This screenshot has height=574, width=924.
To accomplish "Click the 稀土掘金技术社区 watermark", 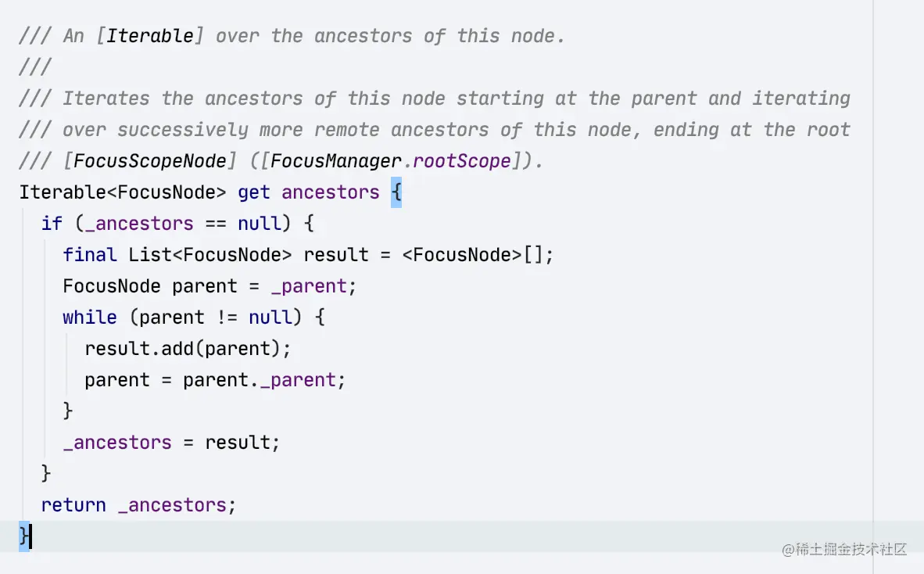I will pyautogui.click(x=844, y=549).
